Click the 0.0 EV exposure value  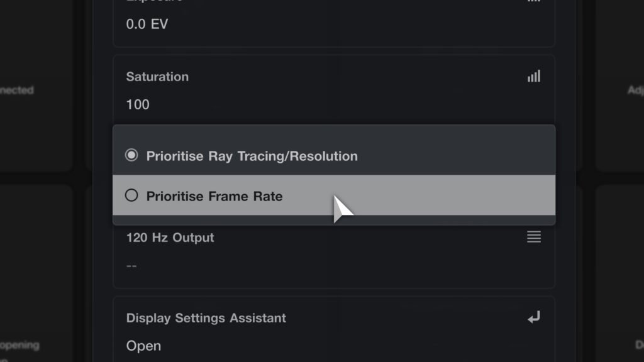click(x=147, y=25)
